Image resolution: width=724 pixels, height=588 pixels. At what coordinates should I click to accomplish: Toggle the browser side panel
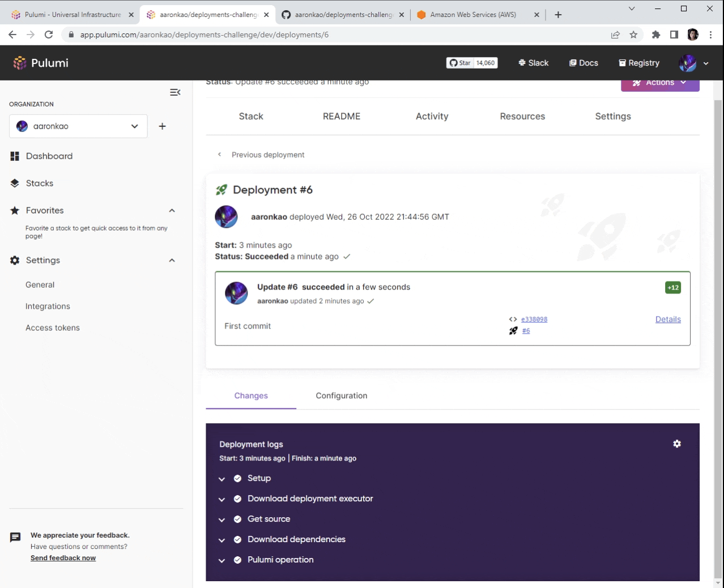click(674, 35)
